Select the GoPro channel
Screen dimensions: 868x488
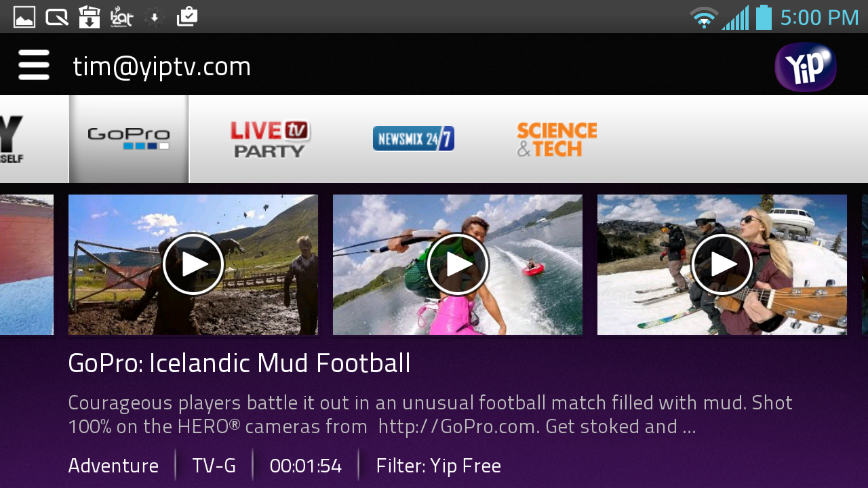(x=129, y=138)
